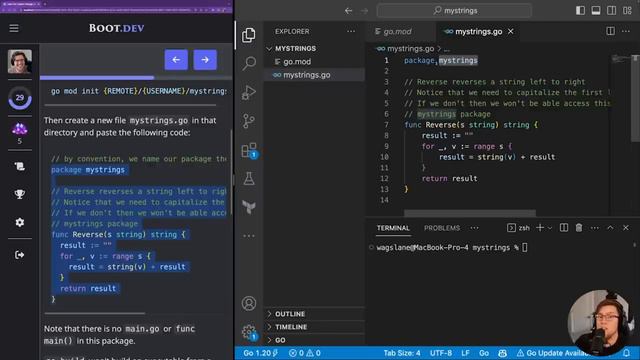This screenshot has width=640, height=360.
Task: Toggle the primary side bar
Action: [580, 11]
